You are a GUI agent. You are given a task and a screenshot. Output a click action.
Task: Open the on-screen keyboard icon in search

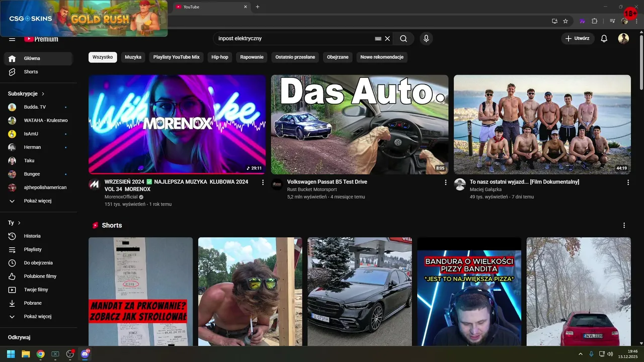[x=378, y=38]
